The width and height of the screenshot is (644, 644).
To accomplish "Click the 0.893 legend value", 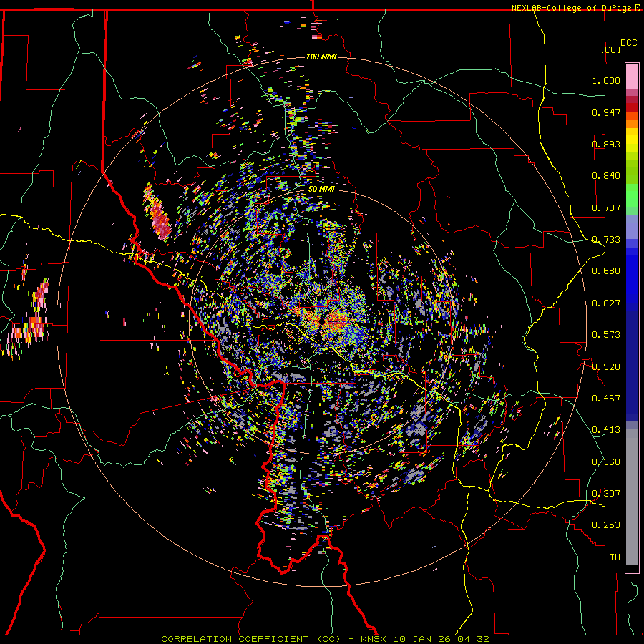I will (606, 144).
